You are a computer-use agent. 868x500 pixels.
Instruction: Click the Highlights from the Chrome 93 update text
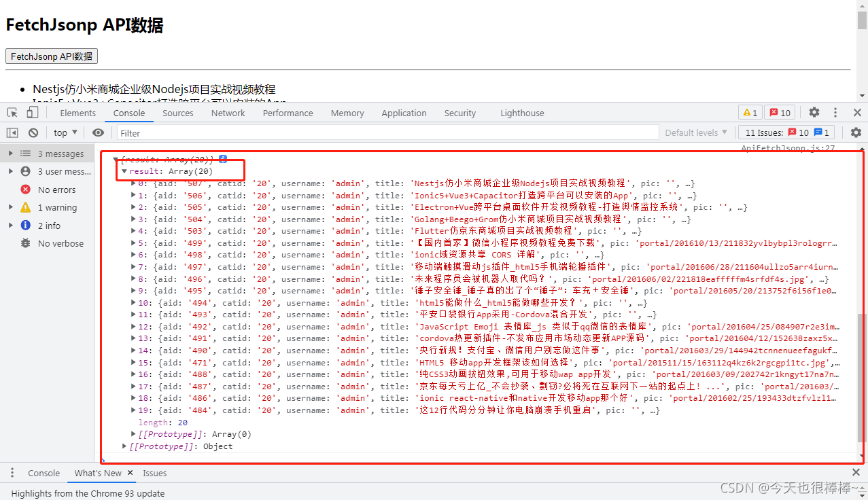pos(86,493)
